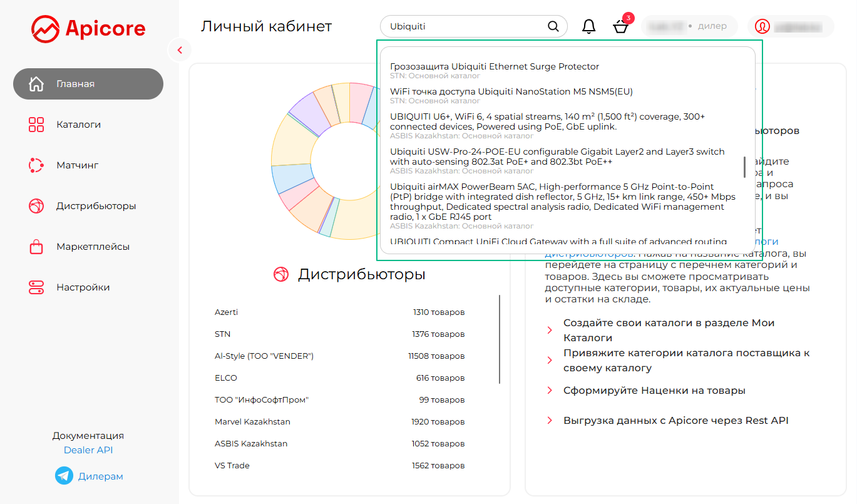The height and width of the screenshot is (504, 857).
Task: Click the Маркетплейсы shopping bag icon
Action: [36, 247]
